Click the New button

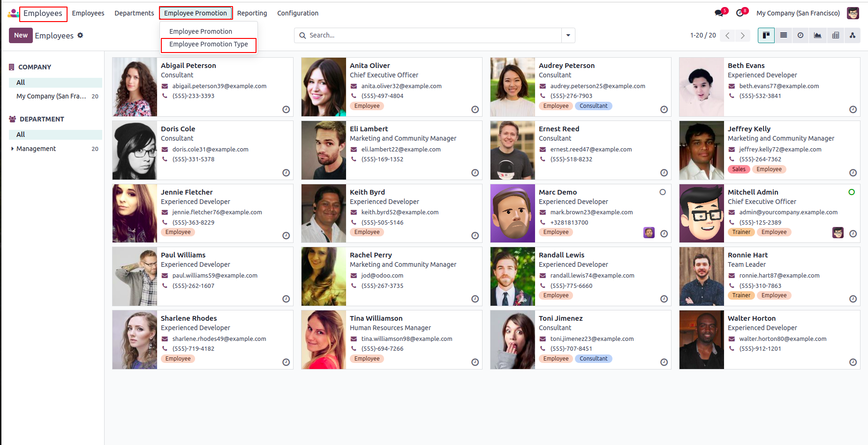coord(21,35)
